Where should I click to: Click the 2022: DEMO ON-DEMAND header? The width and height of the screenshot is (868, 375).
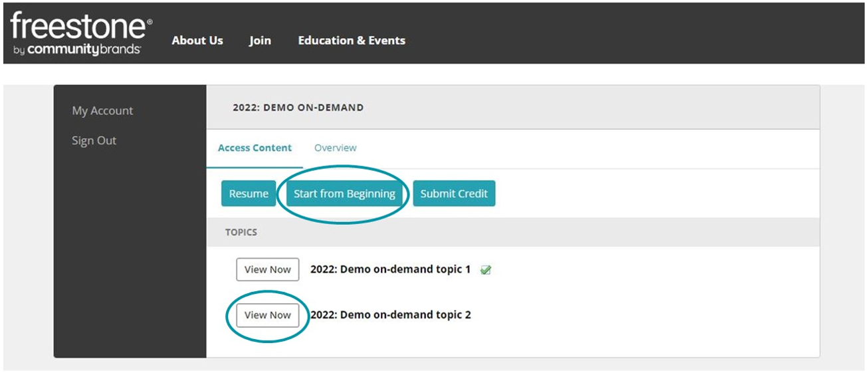tap(298, 108)
